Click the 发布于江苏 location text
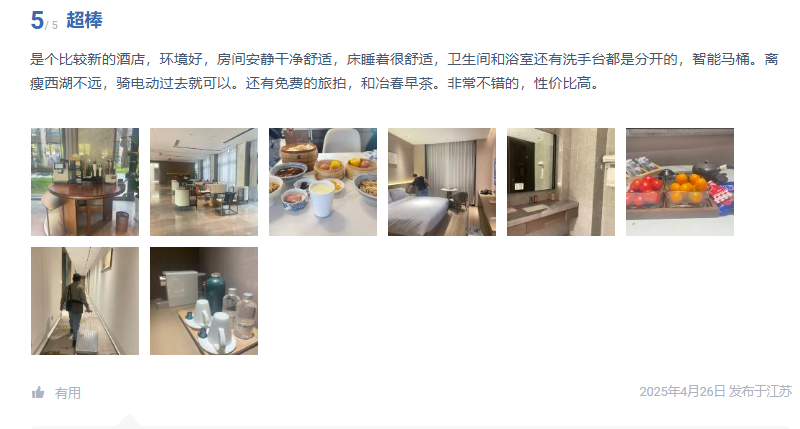This screenshot has width=800, height=429. [760, 391]
